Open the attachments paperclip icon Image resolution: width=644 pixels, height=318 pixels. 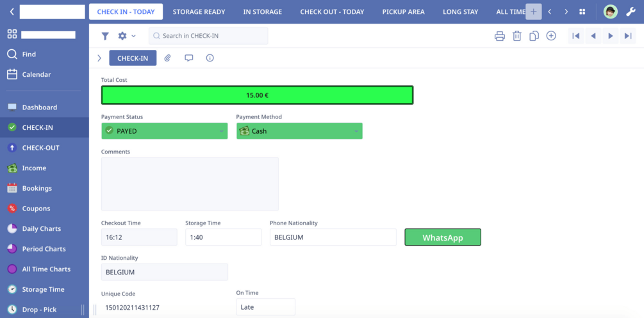coord(167,58)
